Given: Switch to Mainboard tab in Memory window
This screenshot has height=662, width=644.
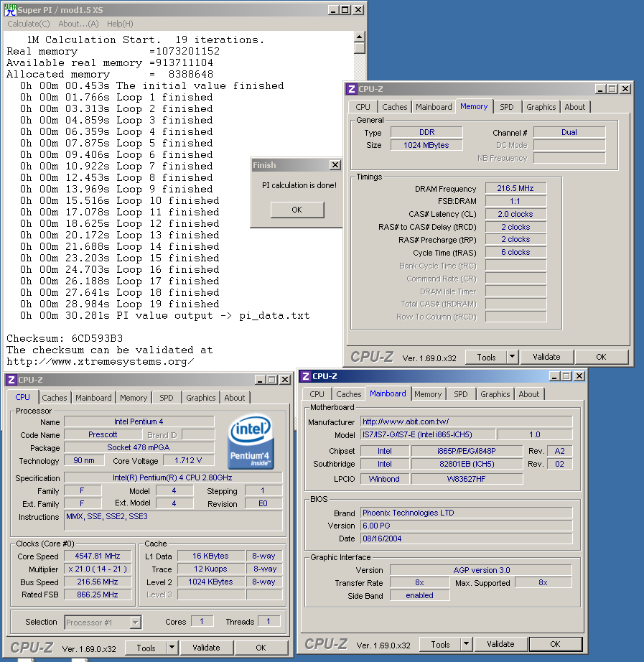Looking at the screenshot, I should coord(434,107).
